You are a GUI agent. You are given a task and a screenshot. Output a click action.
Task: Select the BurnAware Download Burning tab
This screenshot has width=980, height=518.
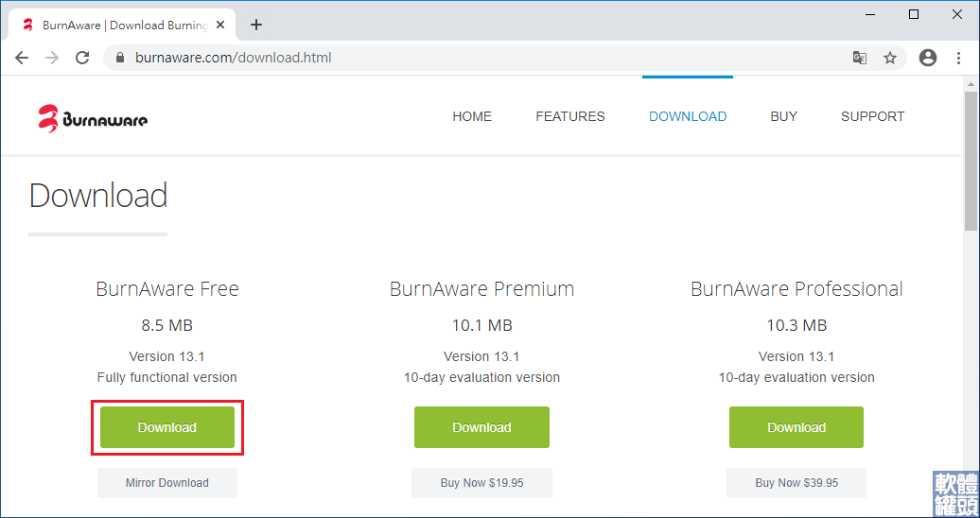(124, 25)
